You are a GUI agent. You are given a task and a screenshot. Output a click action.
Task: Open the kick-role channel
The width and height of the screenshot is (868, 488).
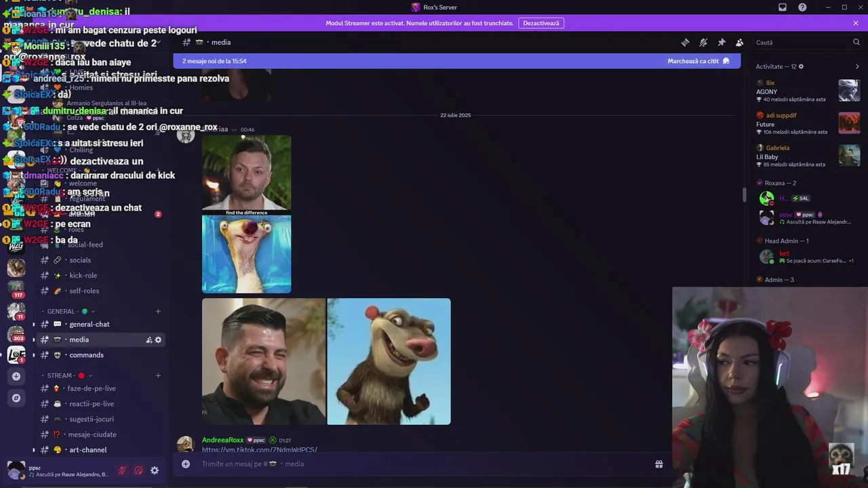click(100, 275)
